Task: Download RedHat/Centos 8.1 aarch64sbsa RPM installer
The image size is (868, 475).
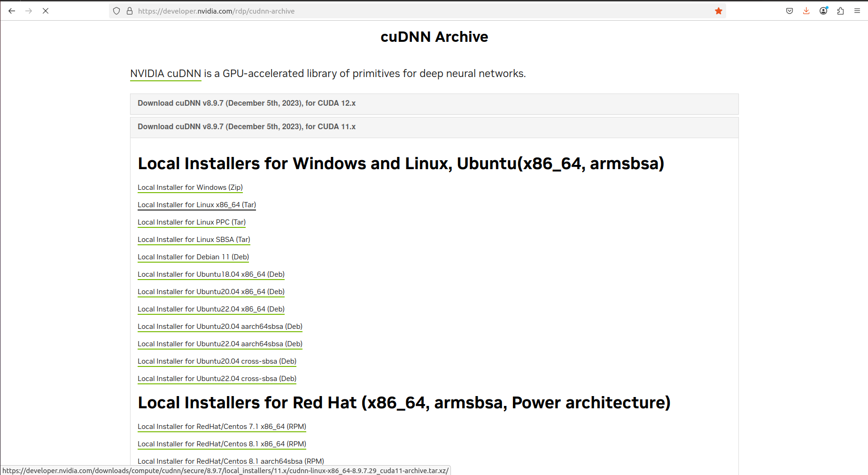Action: tap(231, 461)
